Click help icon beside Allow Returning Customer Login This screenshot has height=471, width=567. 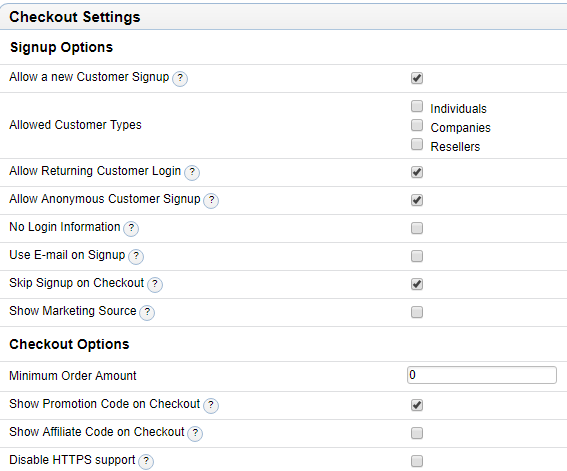192,172
